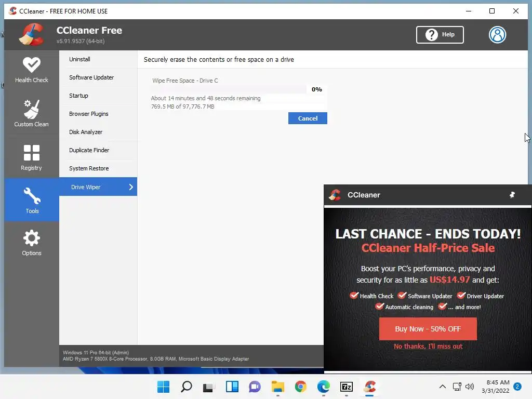Pin the CCleaner promo popup
532x399 pixels.
[512, 195]
